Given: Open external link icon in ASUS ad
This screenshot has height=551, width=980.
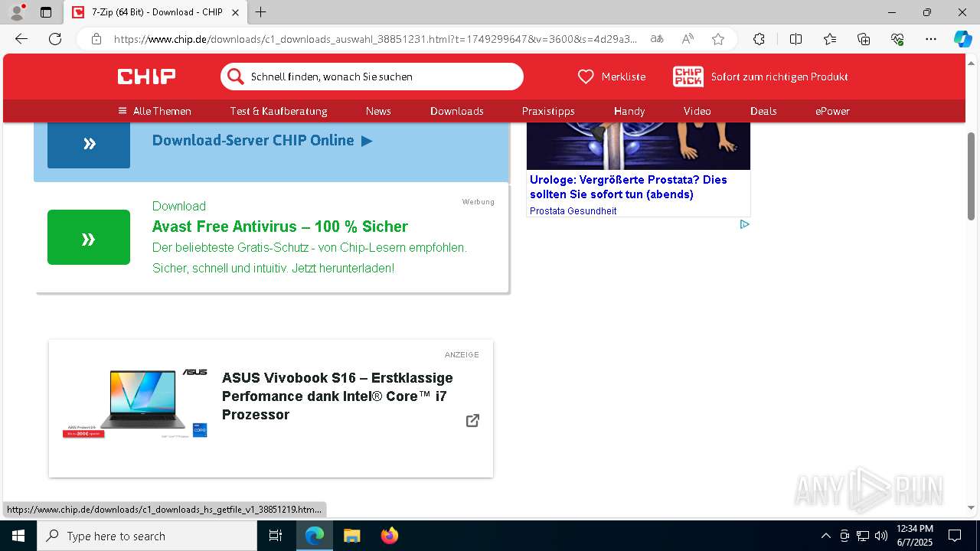Looking at the screenshot, I should (x=473, y=420).
